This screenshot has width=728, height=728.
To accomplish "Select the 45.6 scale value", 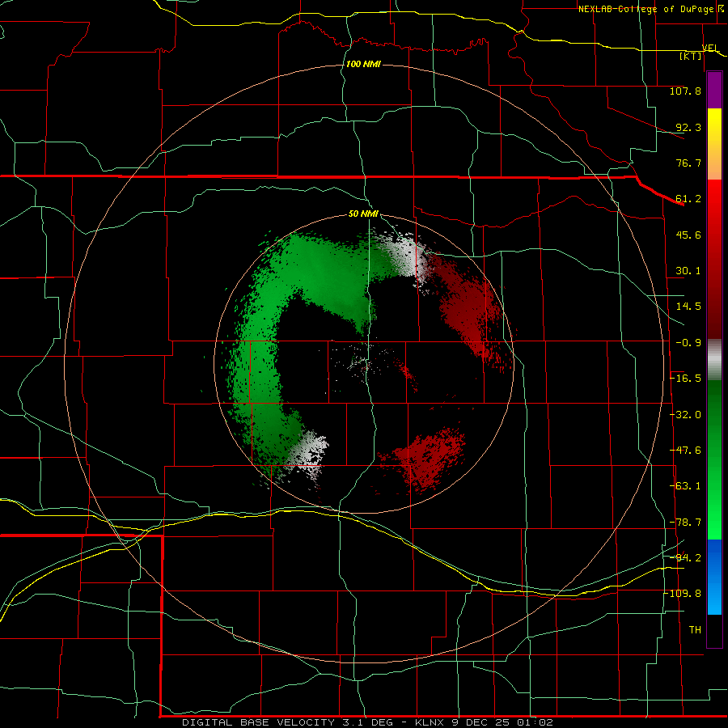I will [x=688, y=235].
